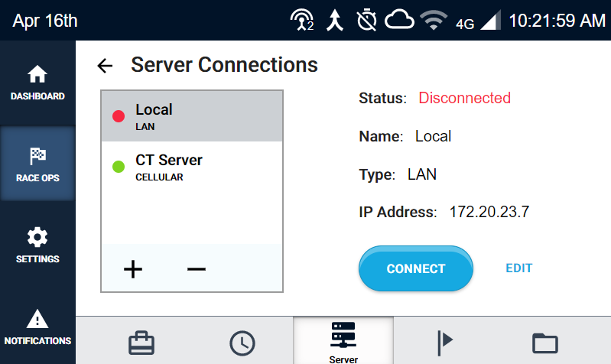Tap the crossed-out stopwatch status icon

(x=366, y=20)
